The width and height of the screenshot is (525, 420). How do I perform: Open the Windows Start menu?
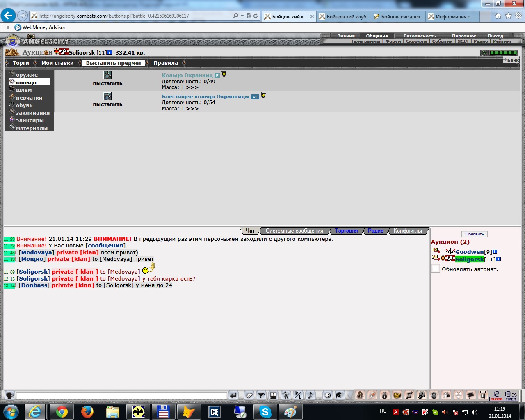11,411
